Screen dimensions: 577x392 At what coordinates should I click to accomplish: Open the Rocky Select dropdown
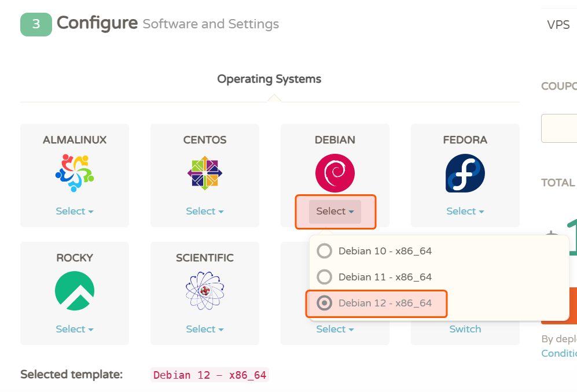(x=75, y=329)
